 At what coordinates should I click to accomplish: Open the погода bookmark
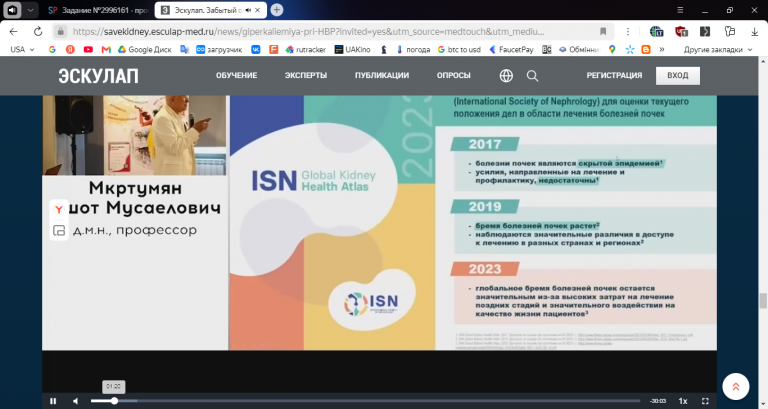[413, 49]
